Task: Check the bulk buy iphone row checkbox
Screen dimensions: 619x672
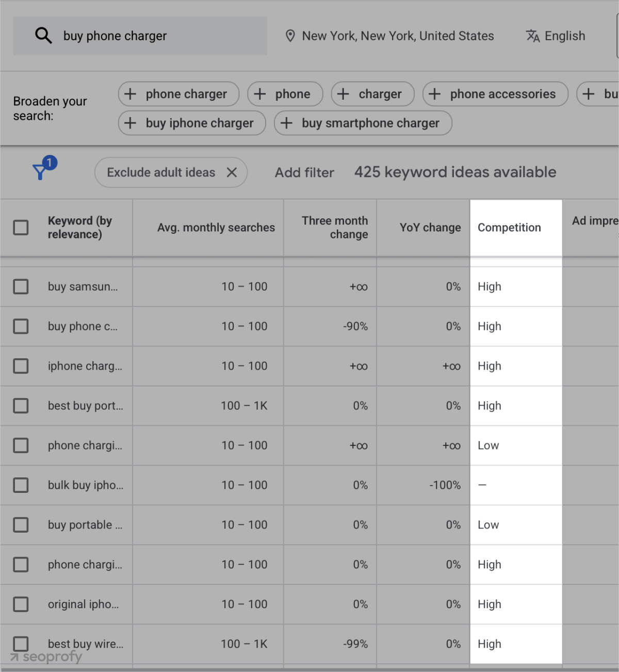Action: pos(21,485)
